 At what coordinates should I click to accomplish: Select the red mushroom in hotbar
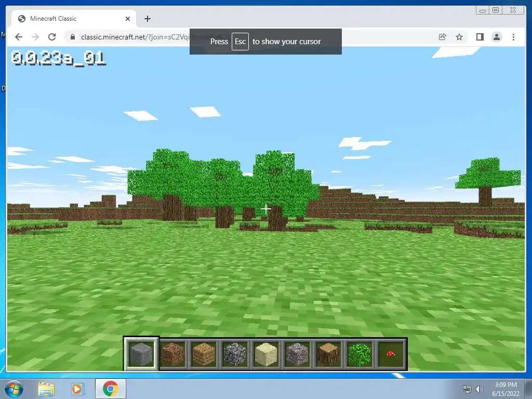391,354
